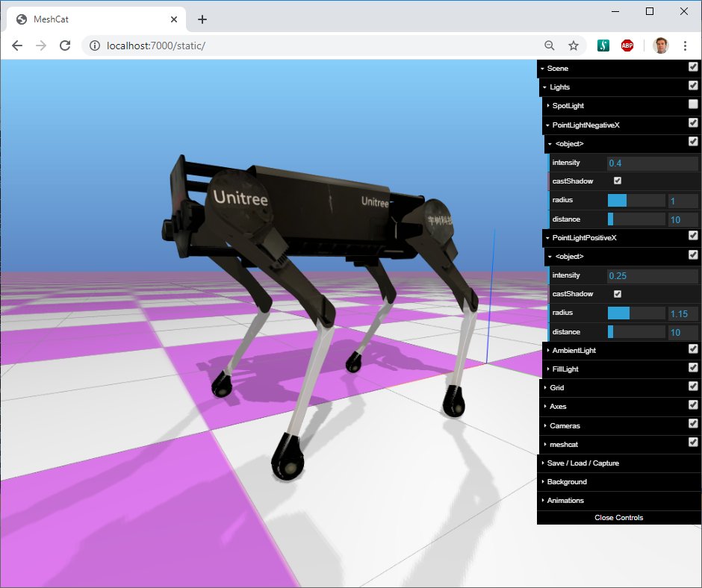Hide the Grid using its checkbox
The image size is (702, 588).
pyautogui.click(x=693, y=387)
